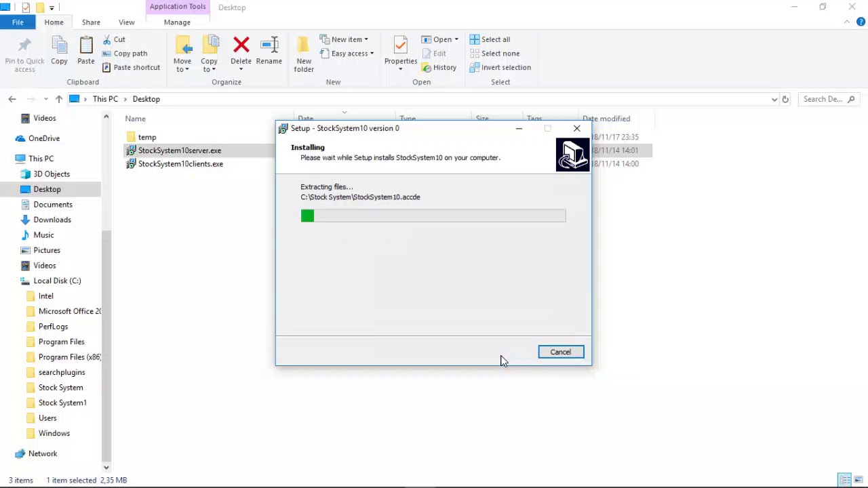The height and width of the screenshot is (488, 868).
Task: Click the Cut scissors item
Action: [114, 39]
